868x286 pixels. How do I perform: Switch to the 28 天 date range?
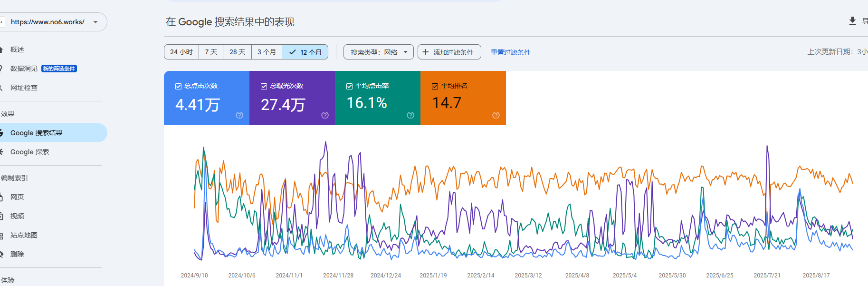pyautogui.click(x=237, y=52)
